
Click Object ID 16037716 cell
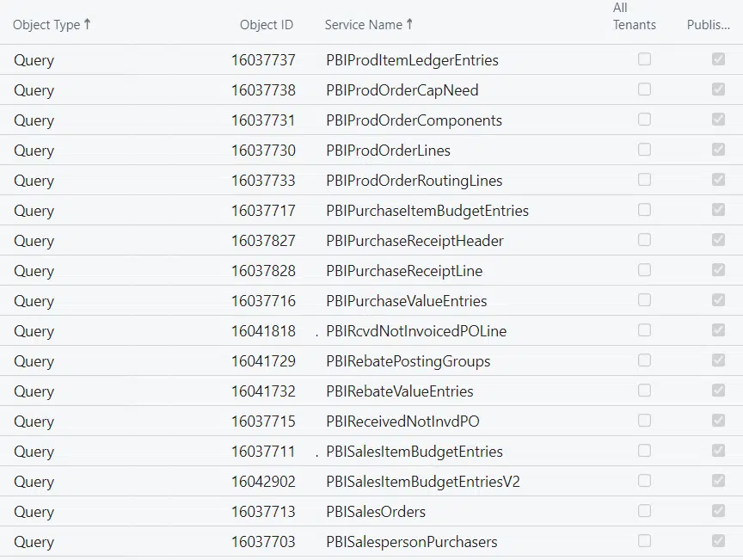(262, 301)
